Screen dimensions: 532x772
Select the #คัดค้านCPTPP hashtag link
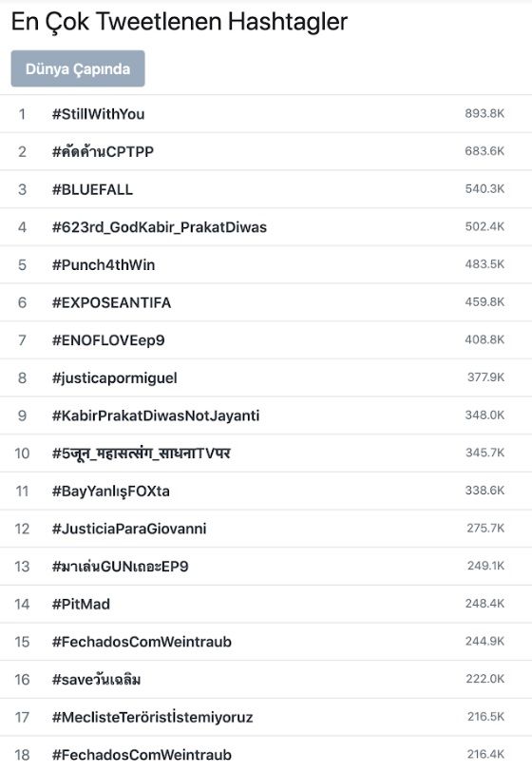103,152
